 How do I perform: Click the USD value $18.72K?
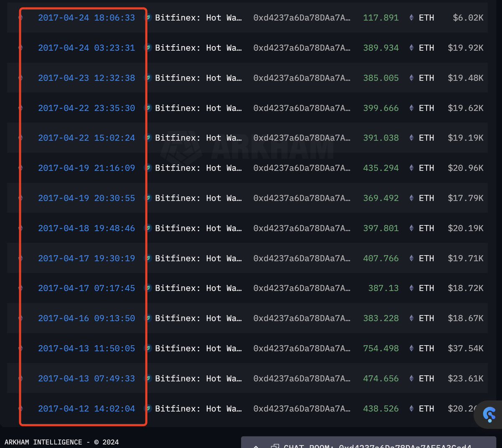click(466, 288)
